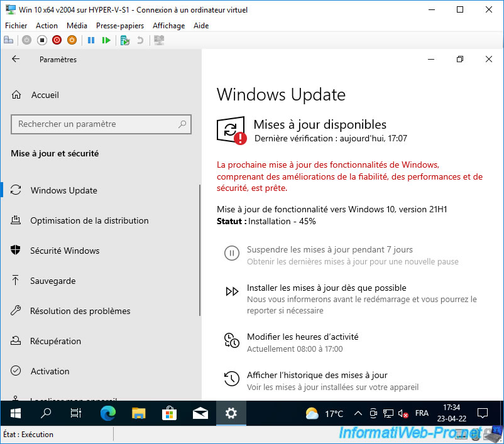This screenshot has height=444, width=504.
Task: Open Task View from the taskbar
Action: [x=76, y=413]
